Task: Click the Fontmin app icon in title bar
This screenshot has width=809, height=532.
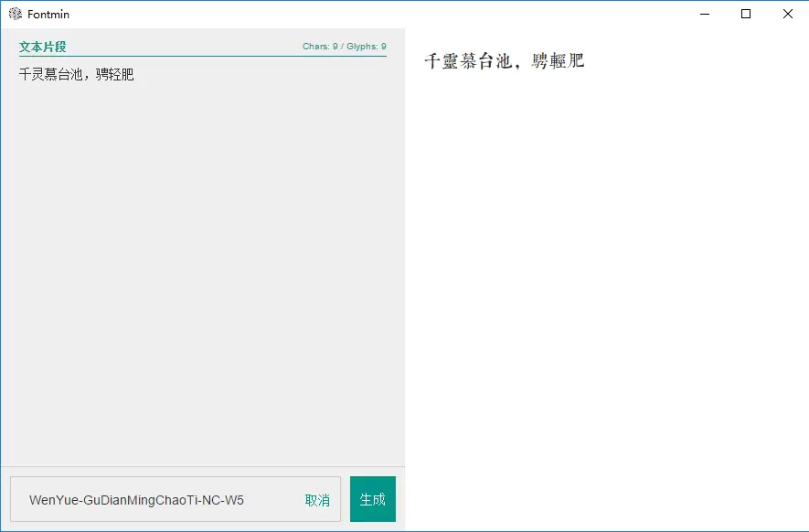Action: pyautogui.click(x=16, y=14)
